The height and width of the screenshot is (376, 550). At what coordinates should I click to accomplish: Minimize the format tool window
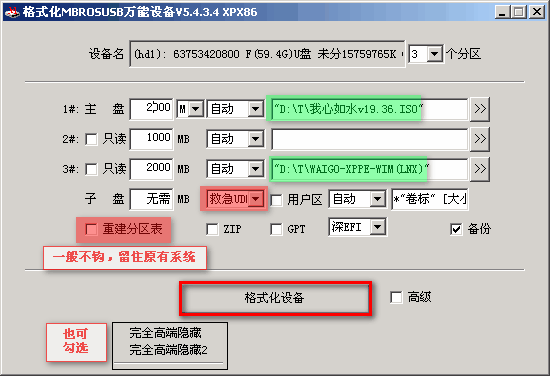[502, 12]
